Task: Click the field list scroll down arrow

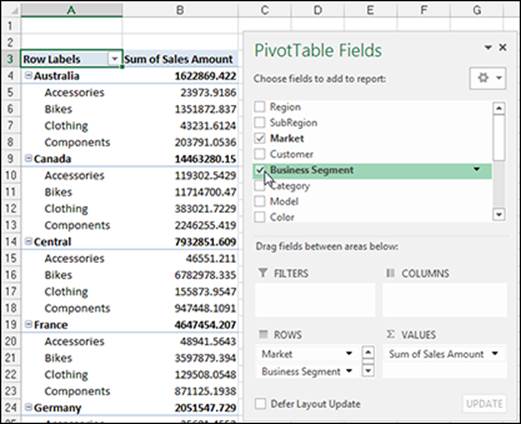Action: [x=499, y=214]
